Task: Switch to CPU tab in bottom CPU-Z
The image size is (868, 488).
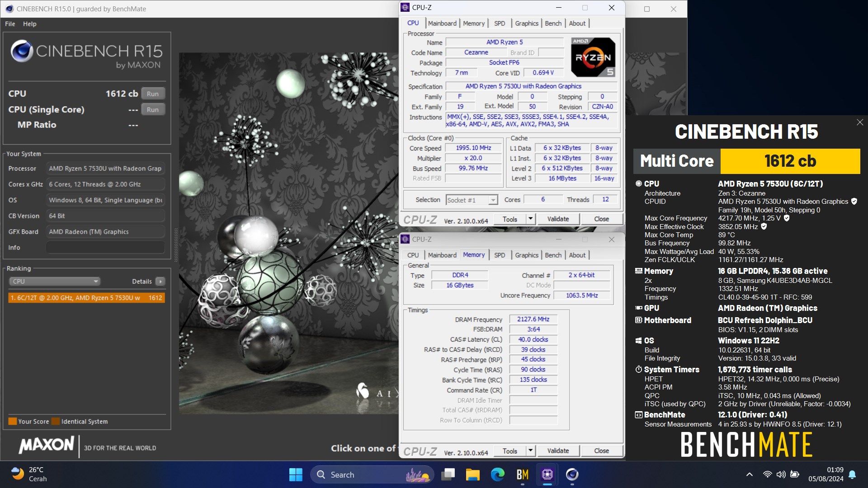Action: click(x=413, y=255)
